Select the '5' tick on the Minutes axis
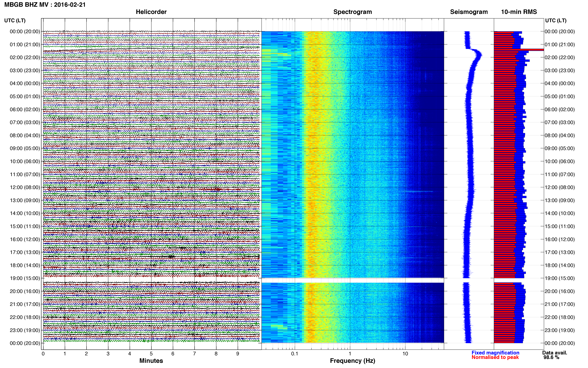This screenshot has width=588, height=368. click(151, 354)
